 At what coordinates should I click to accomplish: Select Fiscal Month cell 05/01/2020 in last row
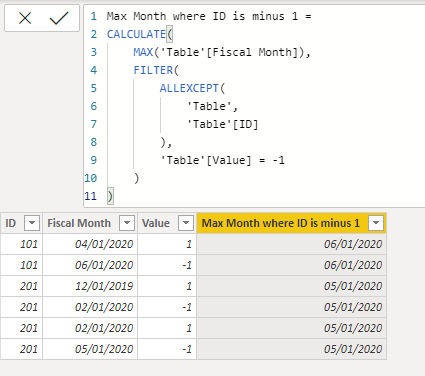coord(90,349)
